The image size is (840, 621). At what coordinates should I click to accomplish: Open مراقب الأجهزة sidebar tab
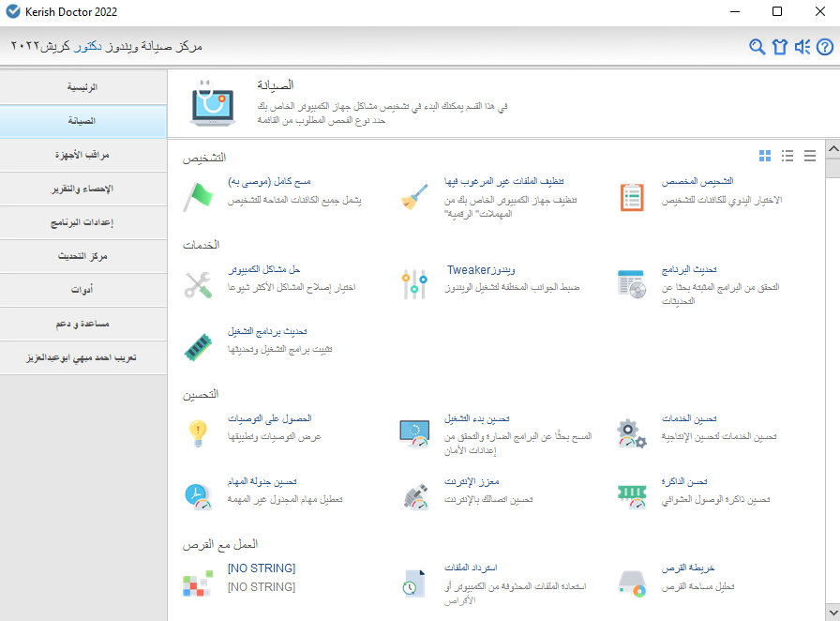[83, 155]
